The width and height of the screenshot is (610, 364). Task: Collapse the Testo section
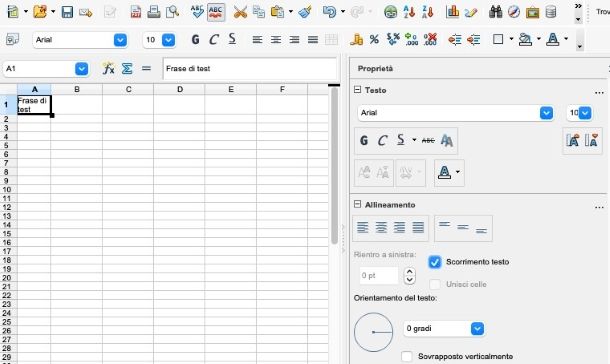(357, 90)
